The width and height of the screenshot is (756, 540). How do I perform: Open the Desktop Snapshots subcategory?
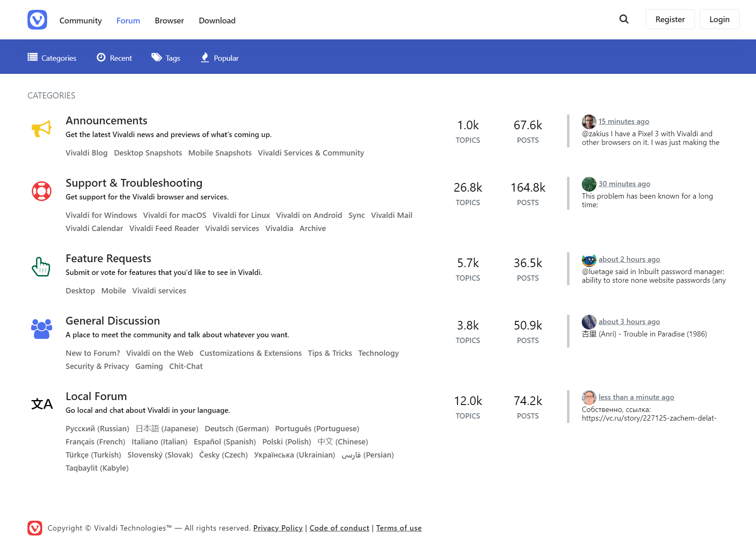148,153
